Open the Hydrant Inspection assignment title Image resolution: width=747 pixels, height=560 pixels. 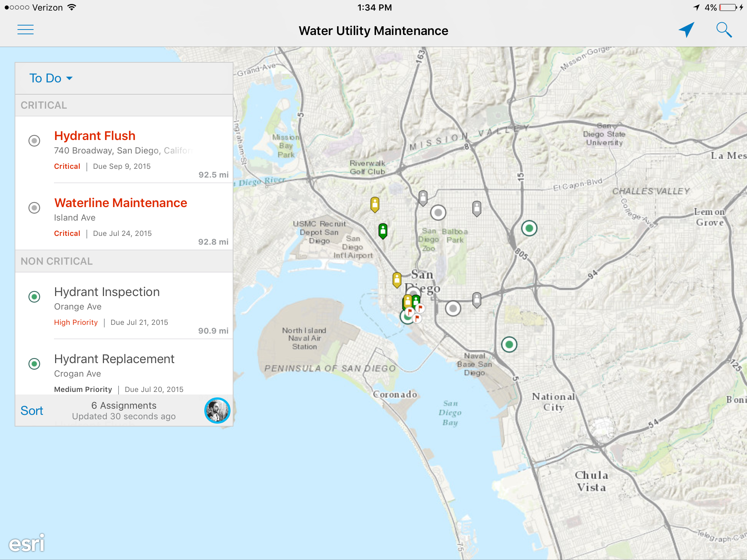click(107, 292)
